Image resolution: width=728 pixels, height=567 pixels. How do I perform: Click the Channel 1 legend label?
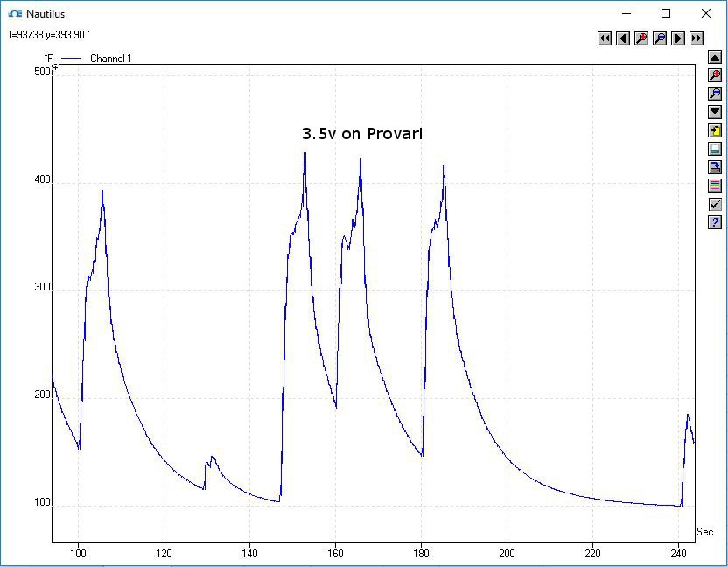point(110,59)
